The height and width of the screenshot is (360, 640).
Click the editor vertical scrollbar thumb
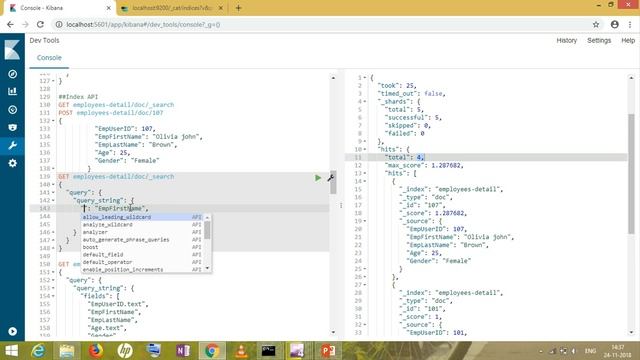pyautogui.click(x=333, y=182)
